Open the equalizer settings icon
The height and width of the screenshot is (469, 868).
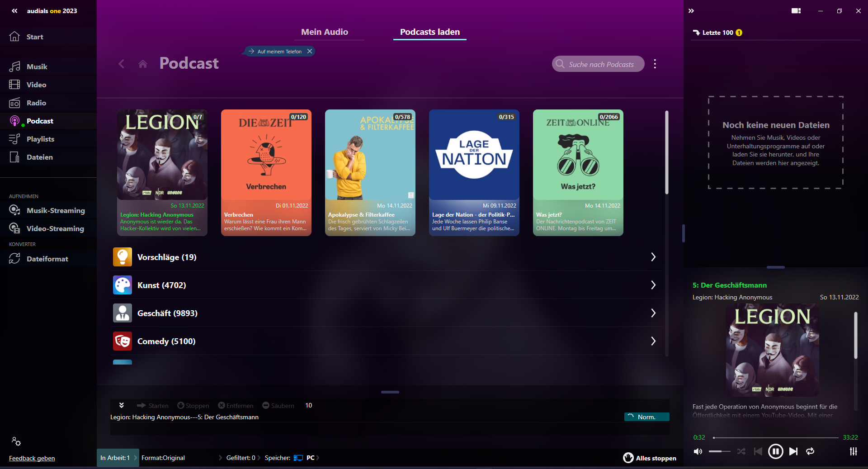click(x=853, y=451)
